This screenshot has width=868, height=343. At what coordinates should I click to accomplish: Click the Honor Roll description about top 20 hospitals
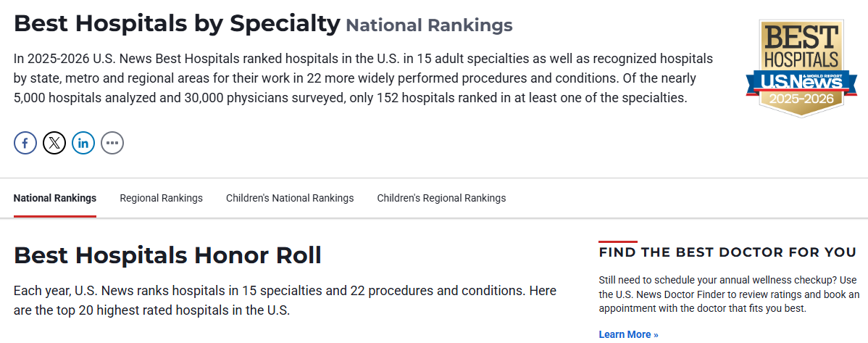[285, 300]
